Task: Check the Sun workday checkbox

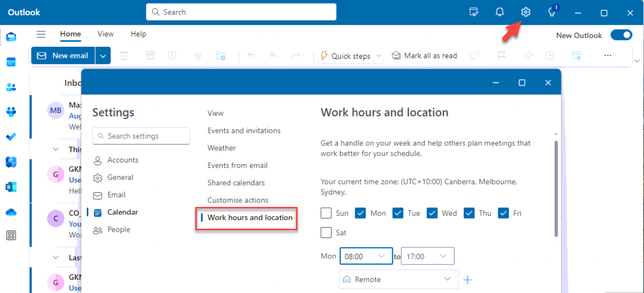Action: (326, 213)
